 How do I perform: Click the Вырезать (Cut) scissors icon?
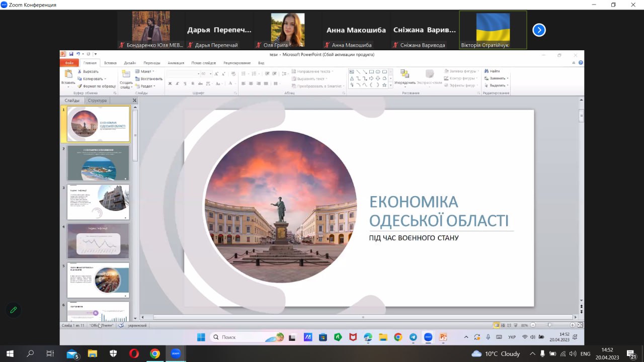coord(79,71)
